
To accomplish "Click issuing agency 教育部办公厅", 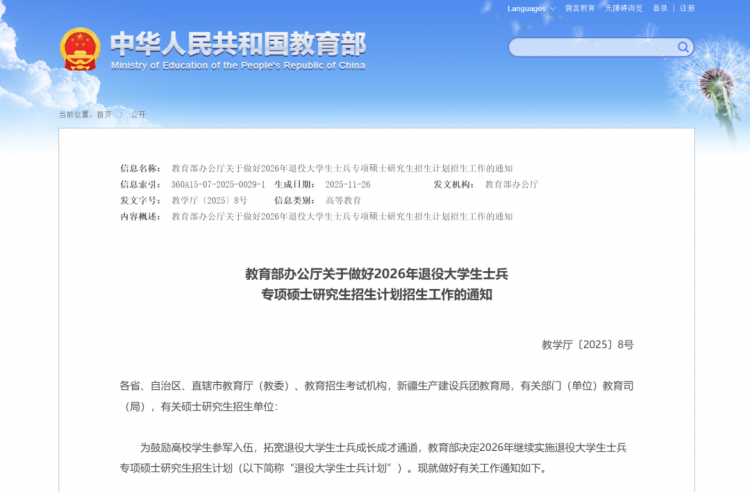I will [511, 185].
